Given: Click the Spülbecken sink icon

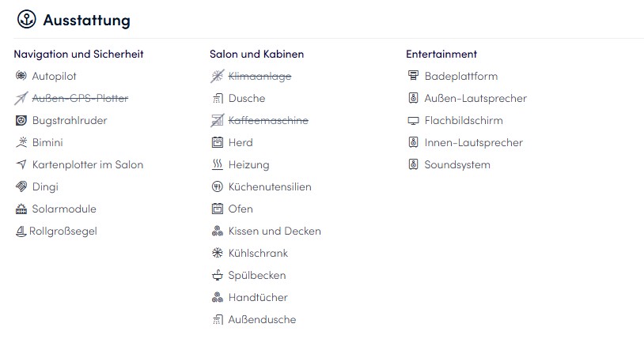Looking at the screenshot, I should coord(218,276).
